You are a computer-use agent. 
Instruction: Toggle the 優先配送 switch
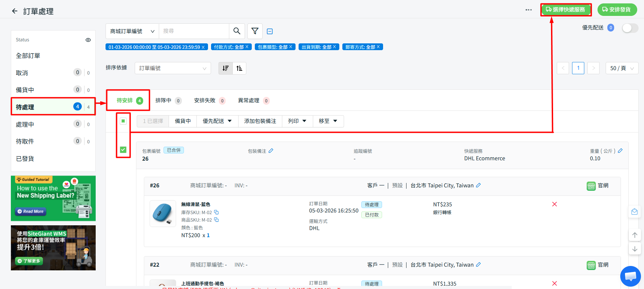[x=630, y=28]
